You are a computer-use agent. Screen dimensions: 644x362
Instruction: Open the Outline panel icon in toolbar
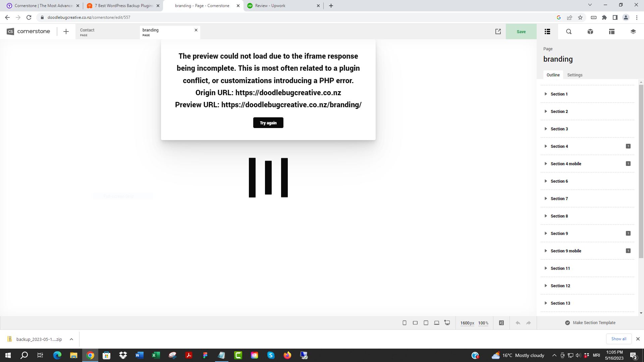547,32
